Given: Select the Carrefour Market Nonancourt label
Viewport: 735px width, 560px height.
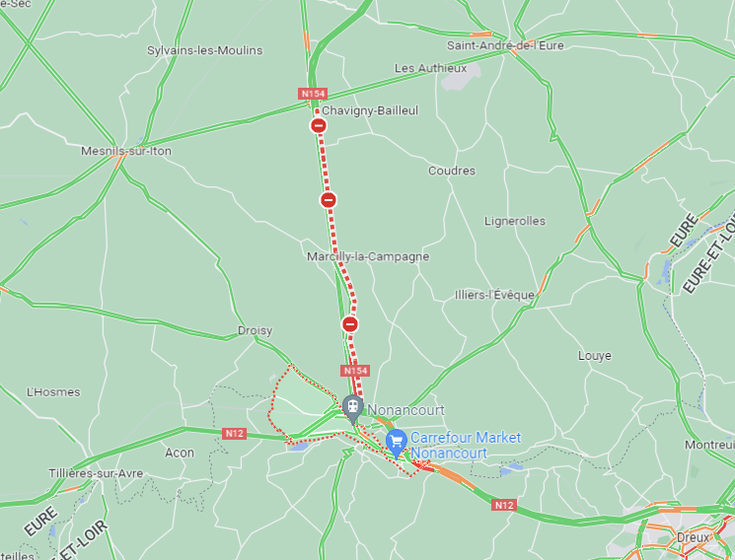Looking at the screenshot, I should point(466,446).
